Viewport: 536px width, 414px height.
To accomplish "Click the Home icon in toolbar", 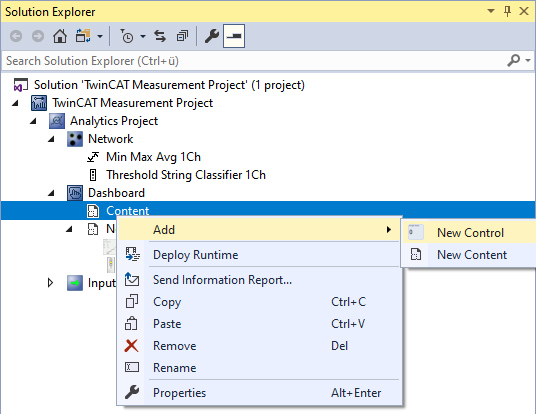I will (x=60, y=36).
